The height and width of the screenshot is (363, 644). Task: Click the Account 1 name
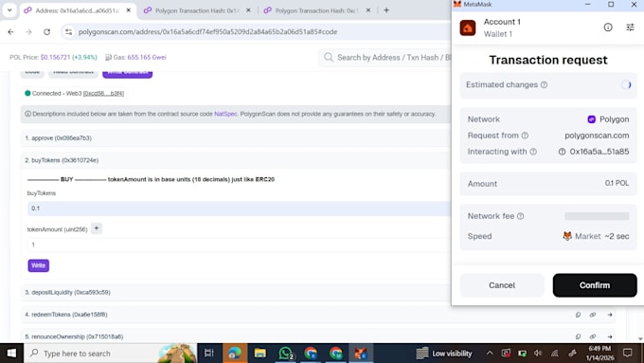(x=502, y=22)
